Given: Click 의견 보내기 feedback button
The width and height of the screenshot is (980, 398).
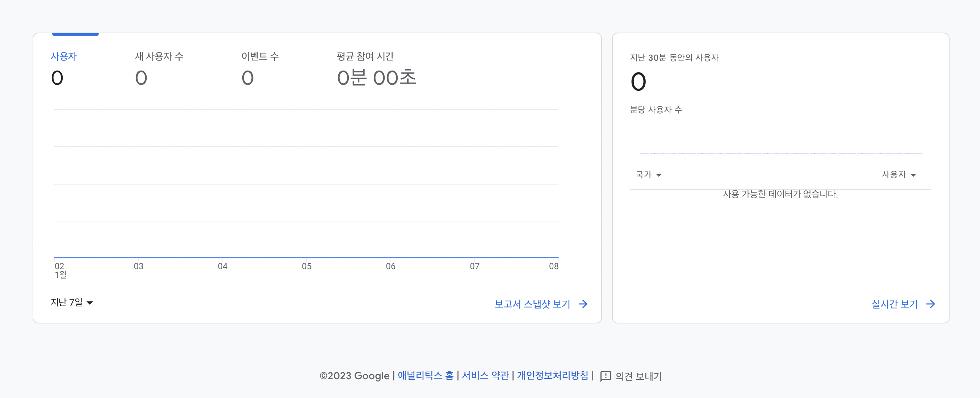Looking at the screenshot, I should pos(638,376).
